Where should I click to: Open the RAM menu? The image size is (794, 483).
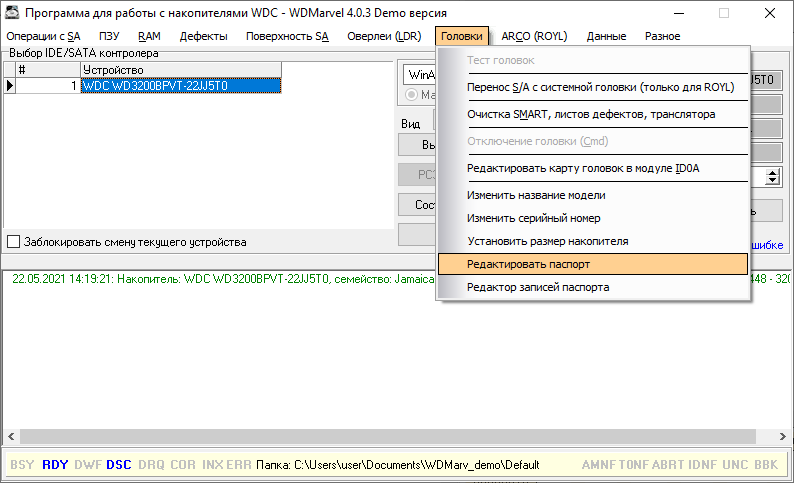click(x=149, y=36)
